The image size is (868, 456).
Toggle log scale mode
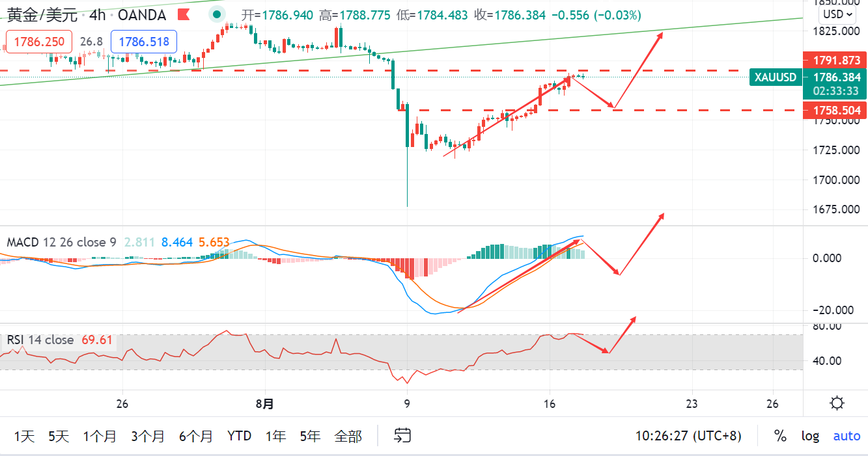click(x=810, y=436)
